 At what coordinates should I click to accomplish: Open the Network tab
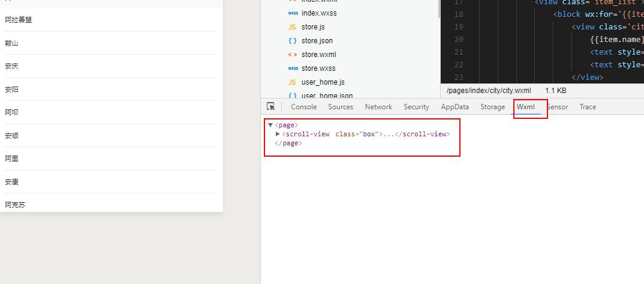378,107
